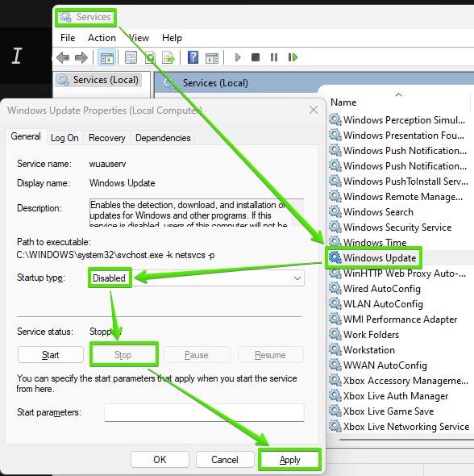Image resolution: width=474 pixels, height=476 pixels.
Task: Click the Pause Service toolbar icon
Action: click(x=274, y=57)
